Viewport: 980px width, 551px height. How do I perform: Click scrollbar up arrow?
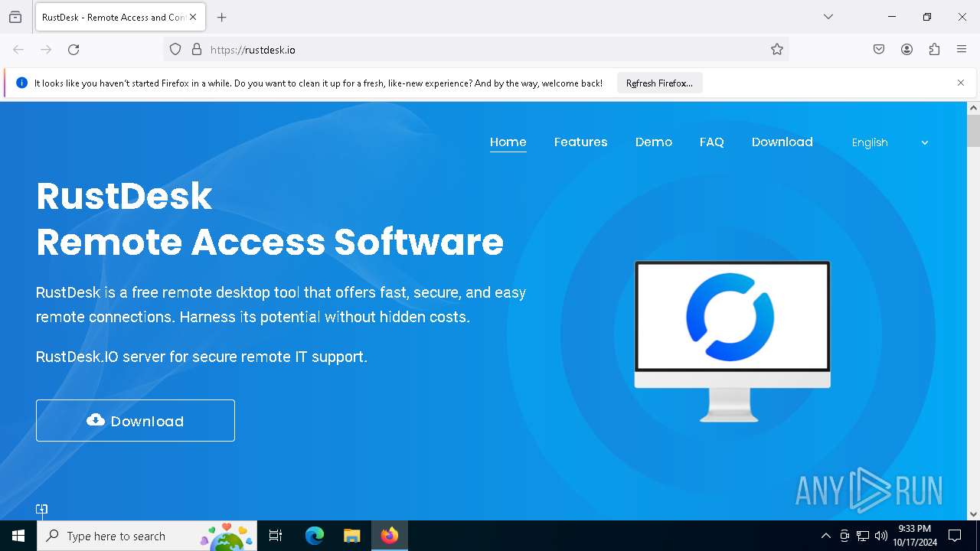tap(973, 108)
